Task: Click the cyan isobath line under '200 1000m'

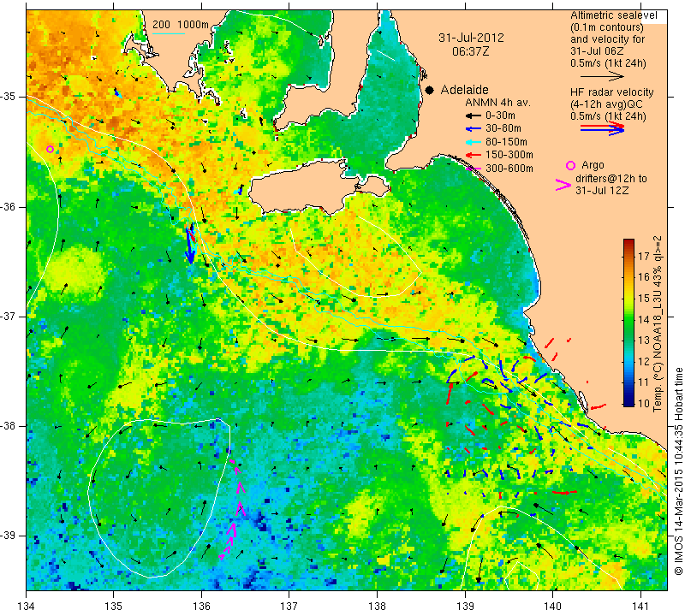Action: click(x=169, y=33)
